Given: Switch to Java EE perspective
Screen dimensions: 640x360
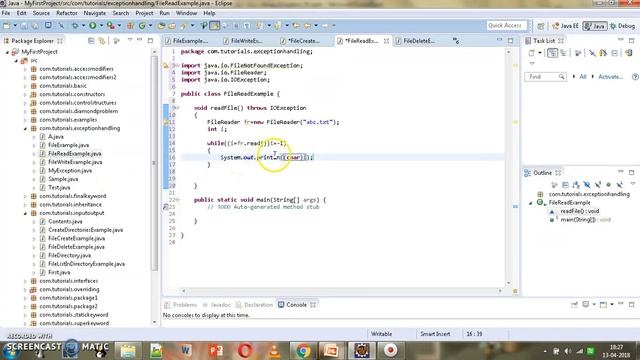Looking at the screenshot, I should pos(565,26).
